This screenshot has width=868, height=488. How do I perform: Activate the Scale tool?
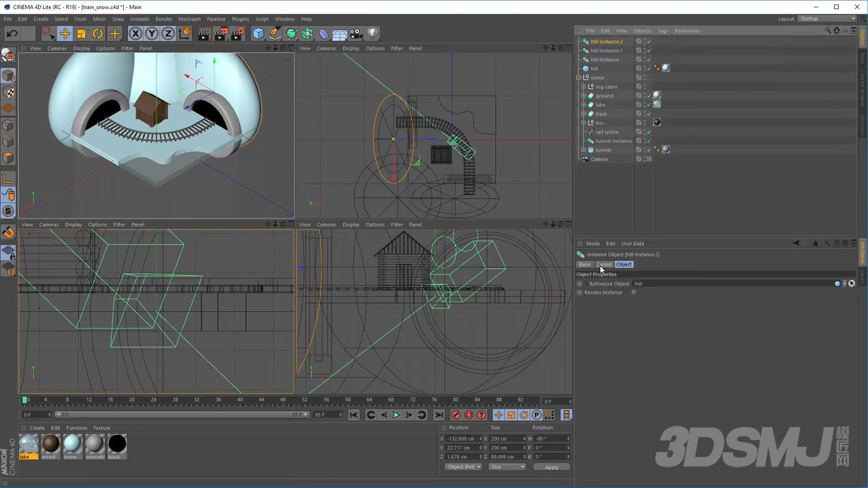pyautogui.click(x=81, y=33)
